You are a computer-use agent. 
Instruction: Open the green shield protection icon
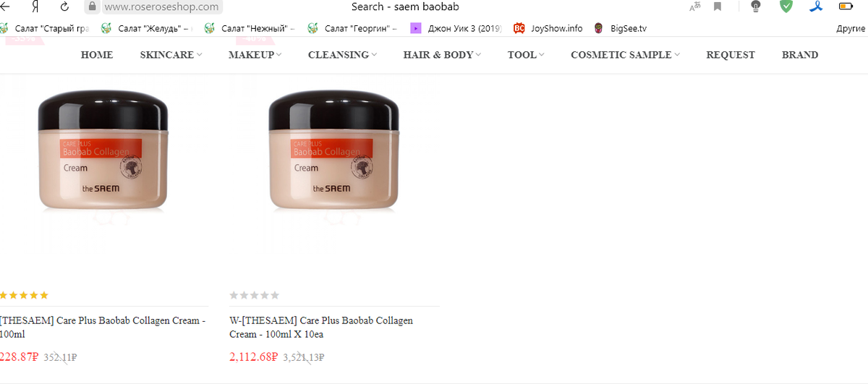pos(786,7)
